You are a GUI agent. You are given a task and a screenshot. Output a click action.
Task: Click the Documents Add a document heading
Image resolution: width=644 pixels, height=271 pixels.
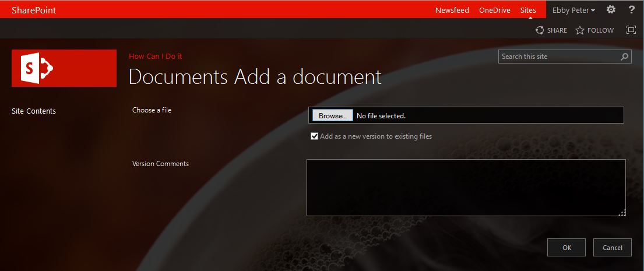[255, 77]
